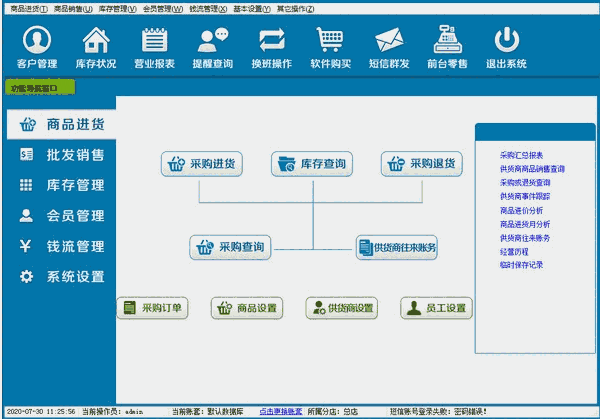Open 采购汇总报表 link
The height and width of the screenshot is (419, 600).
521,155
